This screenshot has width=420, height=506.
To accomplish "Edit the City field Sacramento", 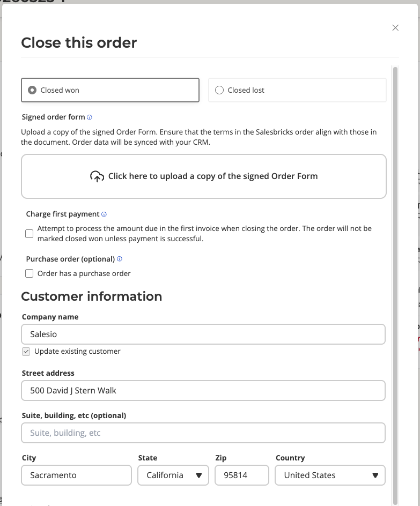I will click(x=77, y=475).
